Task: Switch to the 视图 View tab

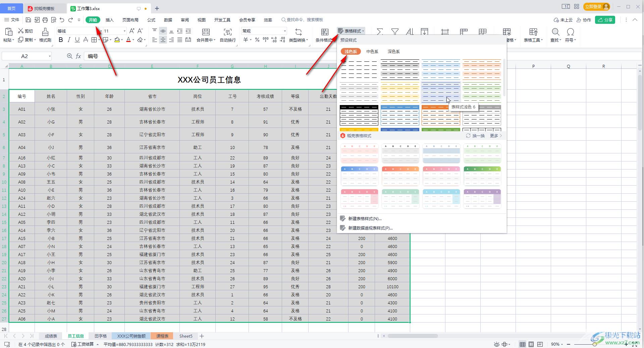Action: [x=202, y=20]
